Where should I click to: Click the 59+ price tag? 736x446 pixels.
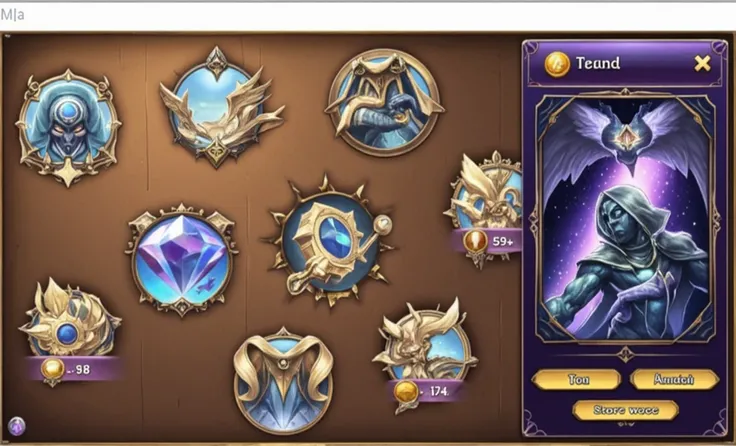click(x=489, y=242)
